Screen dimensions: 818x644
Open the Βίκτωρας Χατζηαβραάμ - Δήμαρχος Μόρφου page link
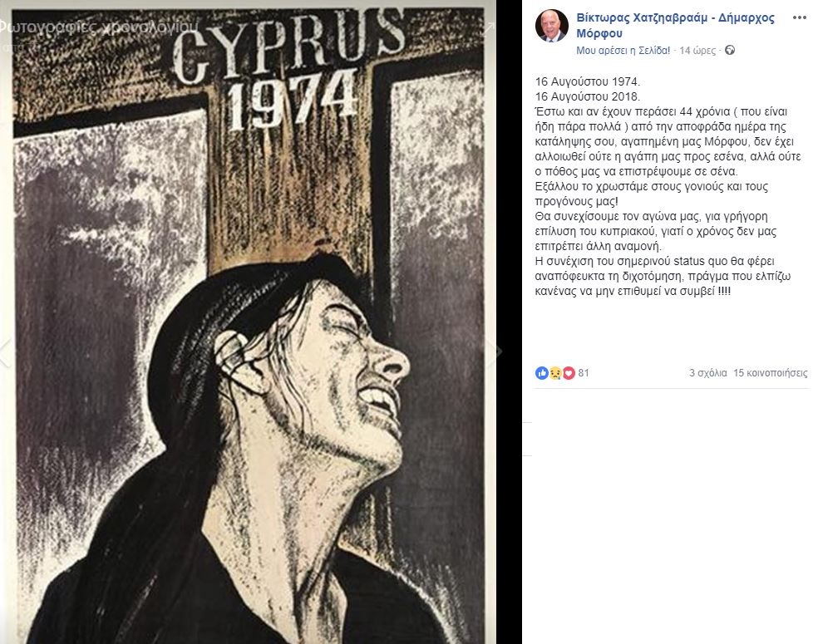click(x=675, y=26)
